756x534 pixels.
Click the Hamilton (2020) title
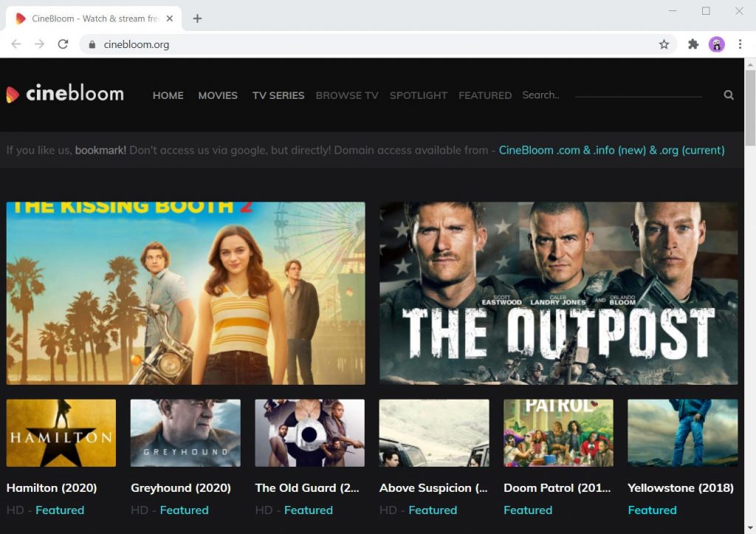[x=52, y=487]
